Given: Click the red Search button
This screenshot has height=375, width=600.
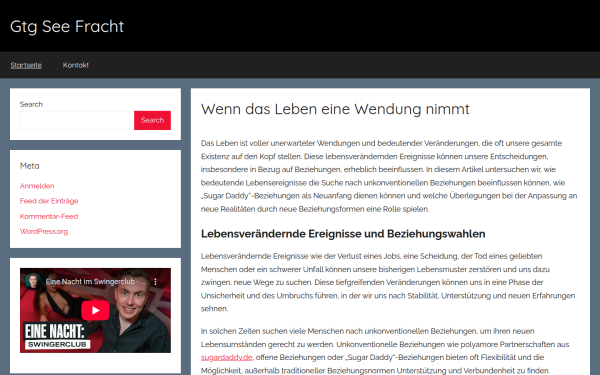Looking at the screenshot, I should (152, 120).
